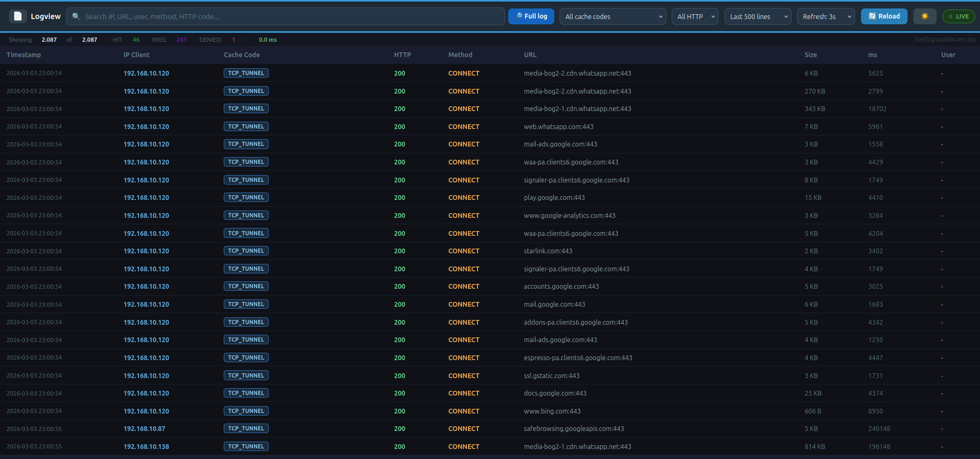Click the DENIED count 1

pos(233,40)
